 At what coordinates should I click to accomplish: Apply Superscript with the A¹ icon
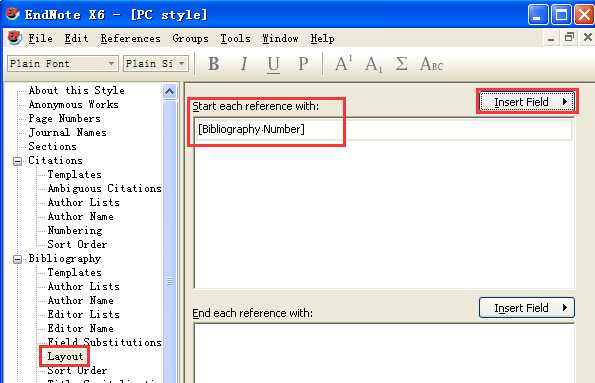pyautogui.click(x=344, y=63)
